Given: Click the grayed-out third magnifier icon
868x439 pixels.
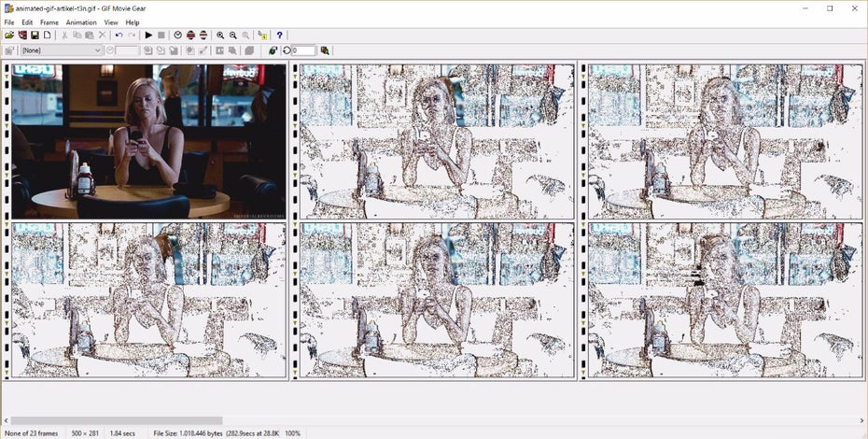Looking at the screenshot, I should point(245,35).
